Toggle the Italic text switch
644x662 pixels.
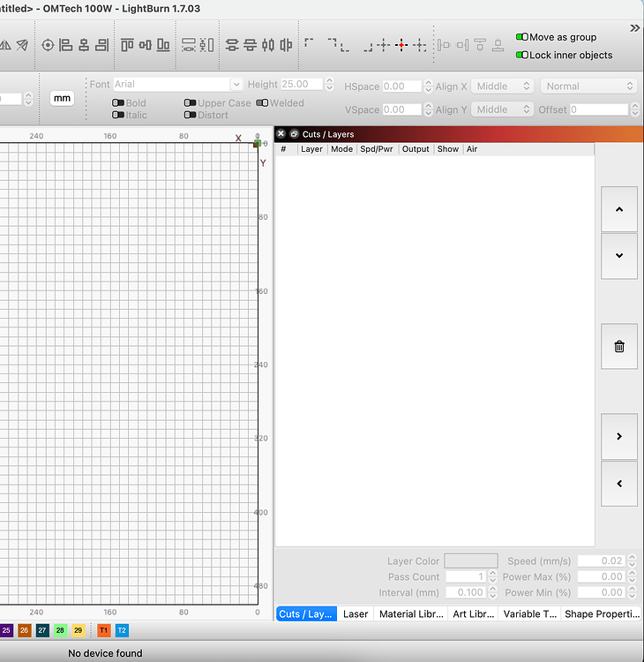click(x=118, y=115)
